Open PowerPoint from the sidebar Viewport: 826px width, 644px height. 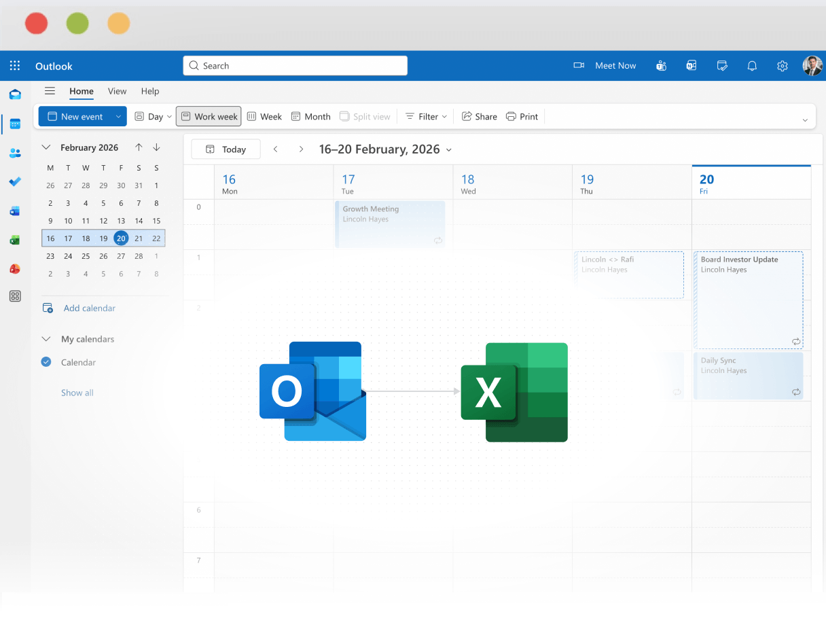(15, 268)
